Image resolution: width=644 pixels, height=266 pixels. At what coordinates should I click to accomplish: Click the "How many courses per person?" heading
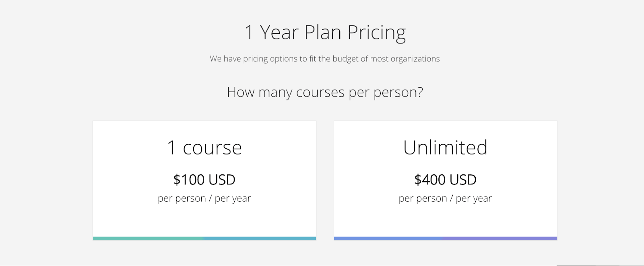325,92
